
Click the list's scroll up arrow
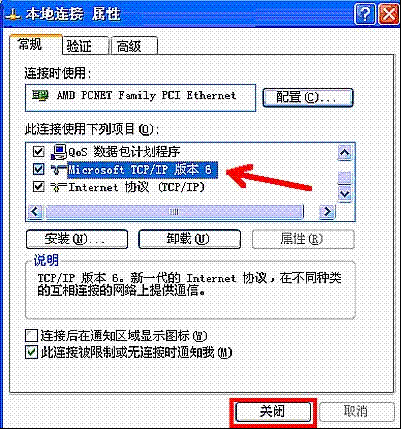[344, 153]
